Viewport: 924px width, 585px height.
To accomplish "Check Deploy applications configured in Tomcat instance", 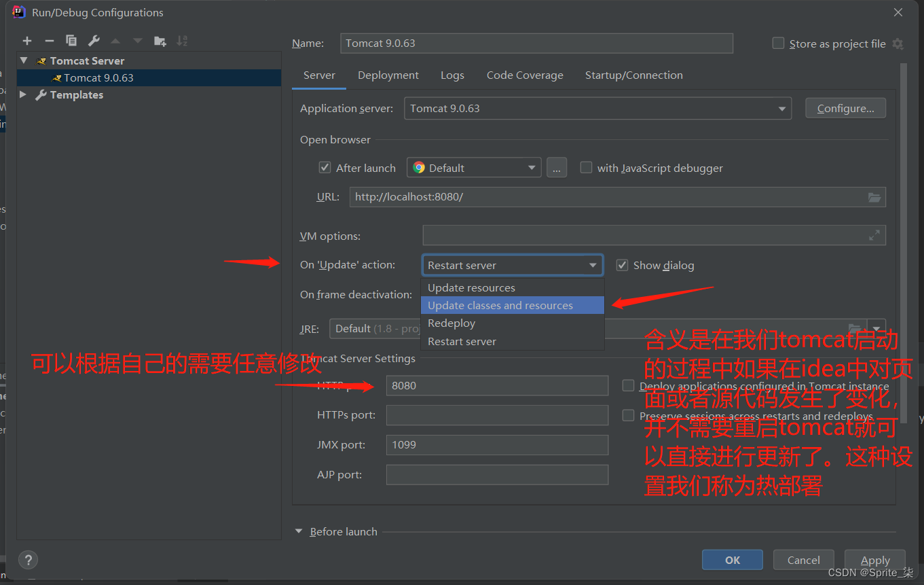I will (628, 386).
